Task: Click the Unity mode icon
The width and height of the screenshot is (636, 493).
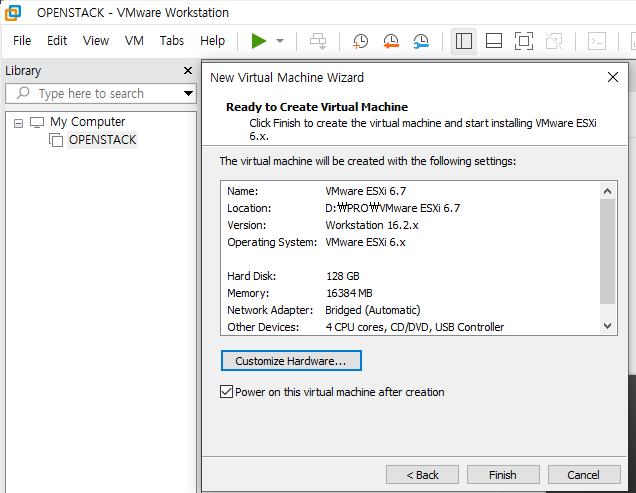Action: coord(554,41)
